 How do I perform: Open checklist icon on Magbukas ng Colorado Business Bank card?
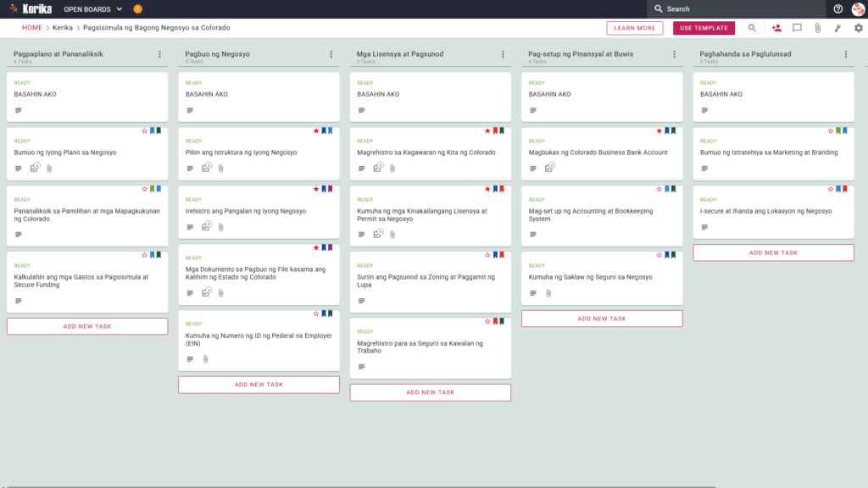549,168
